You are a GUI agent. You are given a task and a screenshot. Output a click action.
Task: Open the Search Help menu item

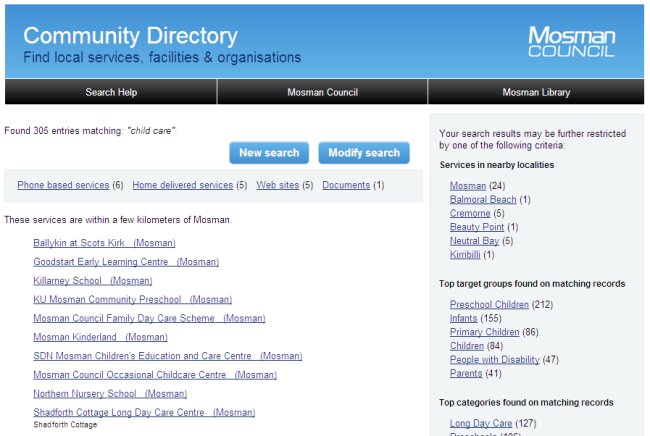point(111,92)
